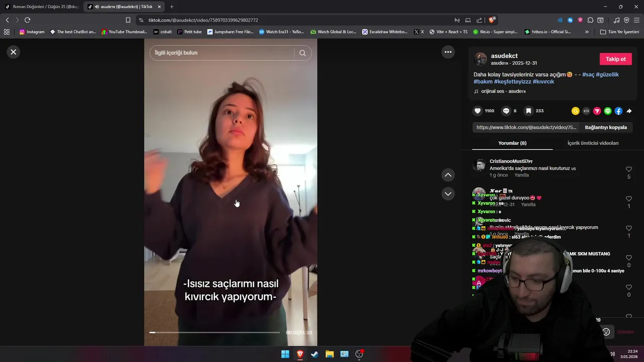Click the 'İlgili içeriği bulun' search field

coord(221,53)
